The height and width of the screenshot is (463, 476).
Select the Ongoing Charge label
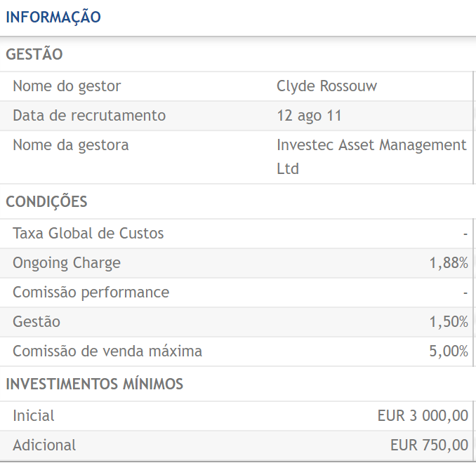coord(67,263)
